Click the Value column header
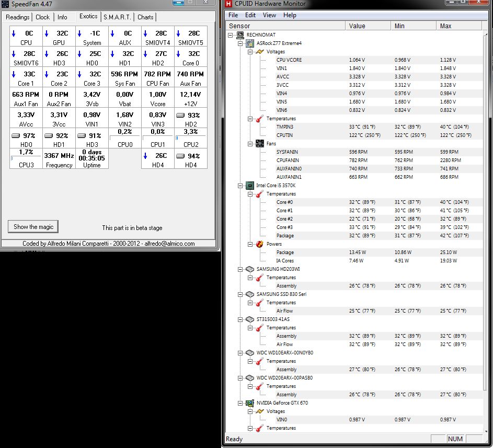The height and width of the screenshot is (448, 493). pos(368,26)
